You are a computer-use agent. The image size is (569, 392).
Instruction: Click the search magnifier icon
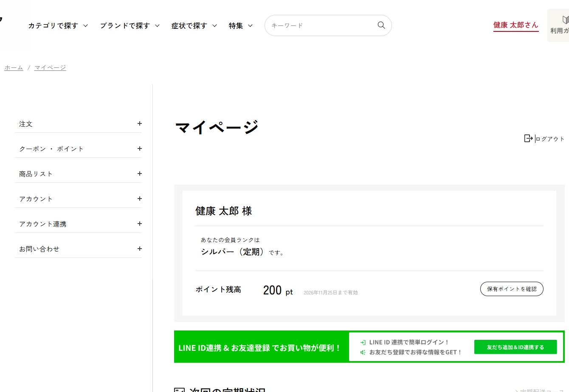click(381, 25)
